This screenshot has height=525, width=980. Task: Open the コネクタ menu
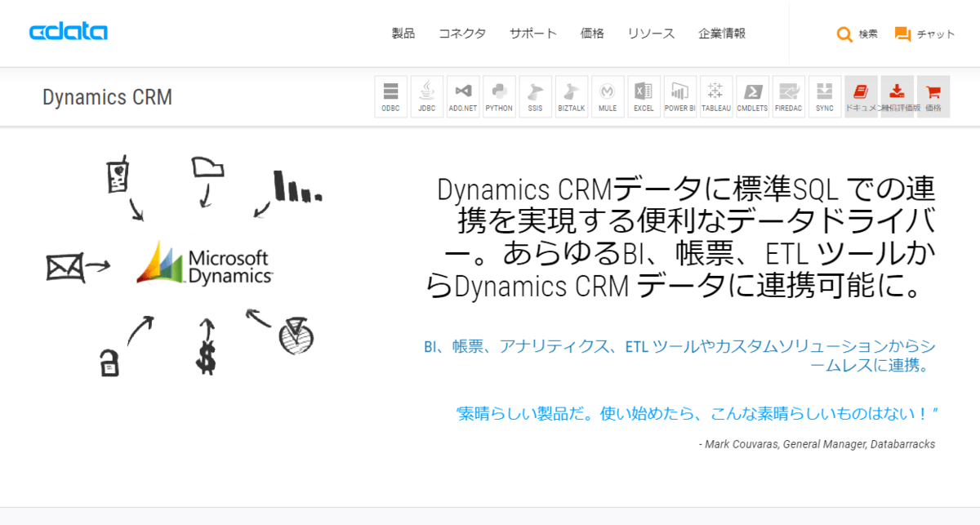click(462, 33)
